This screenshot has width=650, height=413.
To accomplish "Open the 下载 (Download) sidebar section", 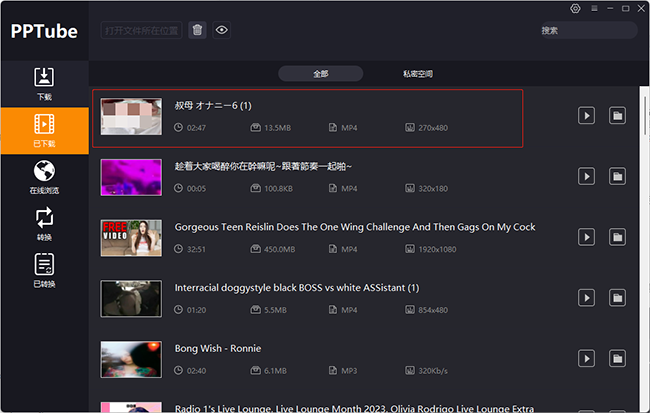I will 44,83.
